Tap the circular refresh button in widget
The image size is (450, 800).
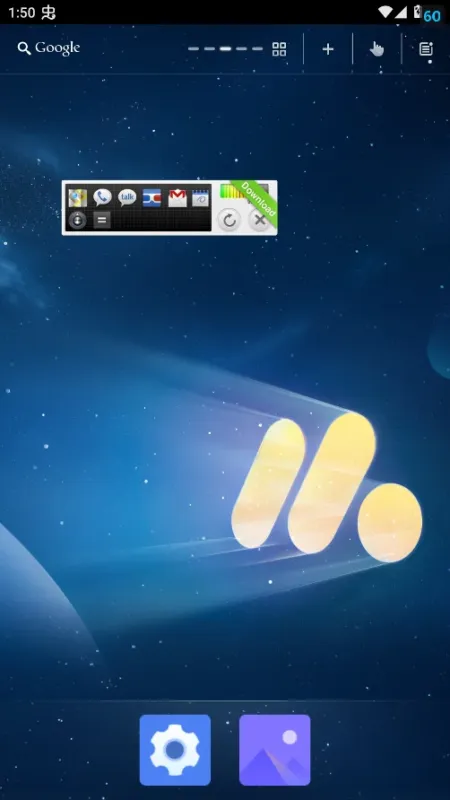point(229,220)
